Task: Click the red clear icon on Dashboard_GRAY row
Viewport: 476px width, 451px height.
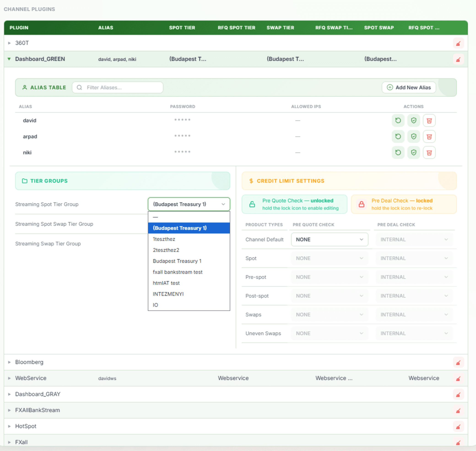Action: (x=458, y=394)
